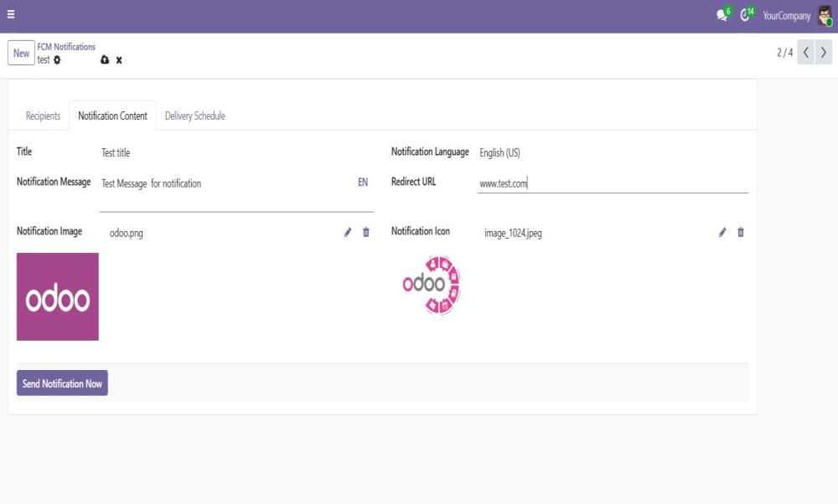Open the gear actions menu beside test
This screenshot has height=504, width=838.
(x=57, y=60)
